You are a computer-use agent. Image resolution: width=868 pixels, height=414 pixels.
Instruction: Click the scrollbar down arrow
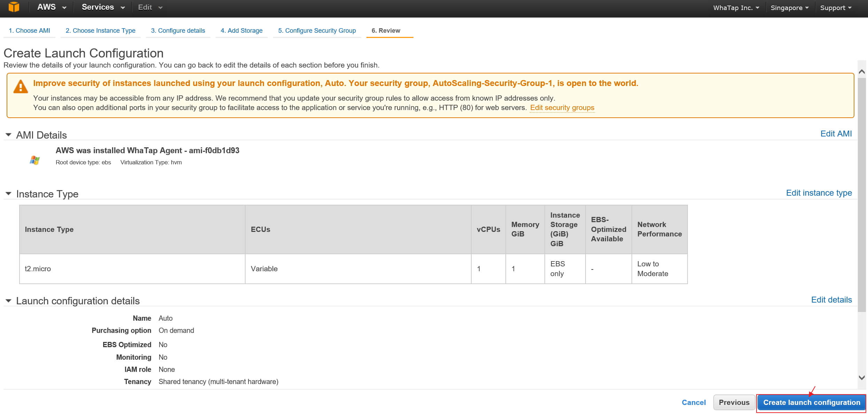click(862, 377)
